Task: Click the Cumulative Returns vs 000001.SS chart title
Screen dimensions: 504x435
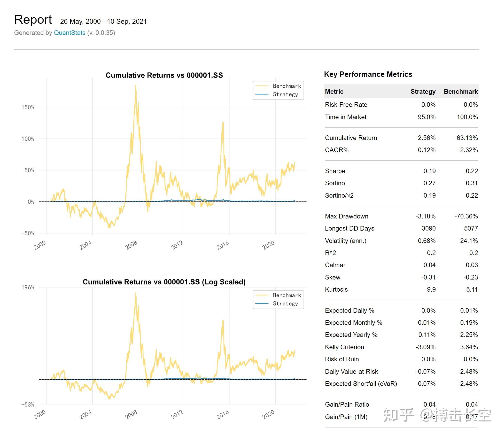Action: 164,75
